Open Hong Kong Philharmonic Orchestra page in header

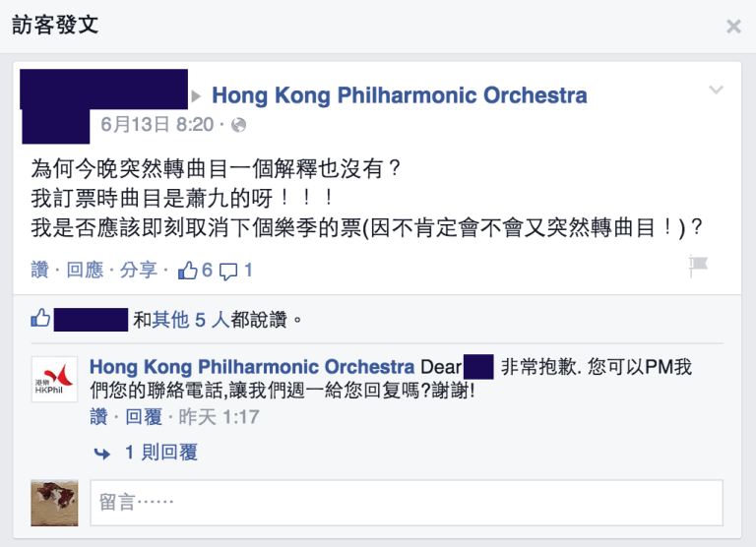pyautogui.click(x=400, y=95)
